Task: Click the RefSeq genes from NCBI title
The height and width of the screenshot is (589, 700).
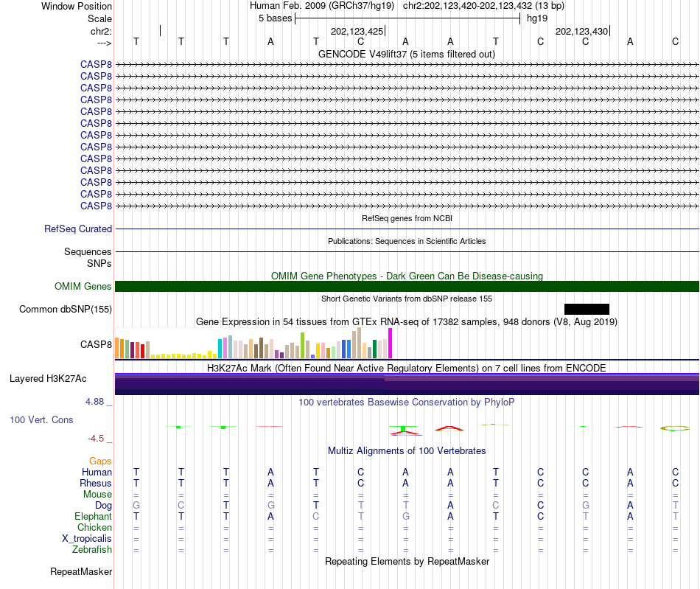Action: [x=407, y=218]
